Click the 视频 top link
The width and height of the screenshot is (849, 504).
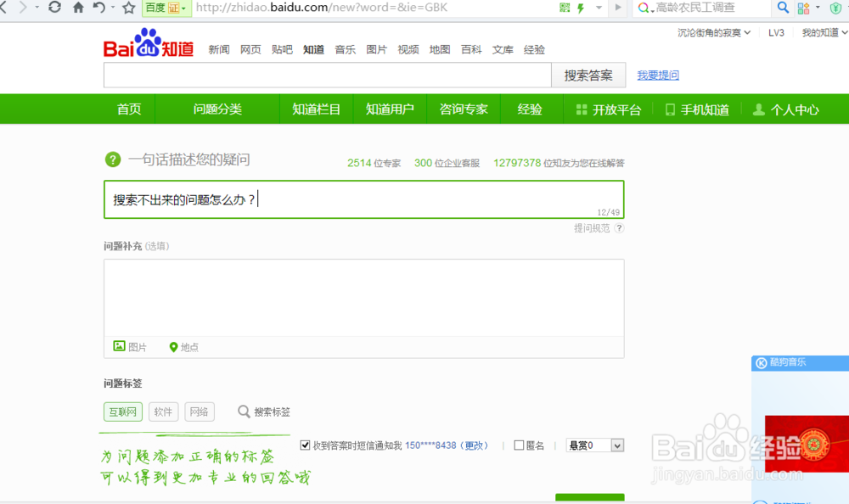[x=408, y=50]
